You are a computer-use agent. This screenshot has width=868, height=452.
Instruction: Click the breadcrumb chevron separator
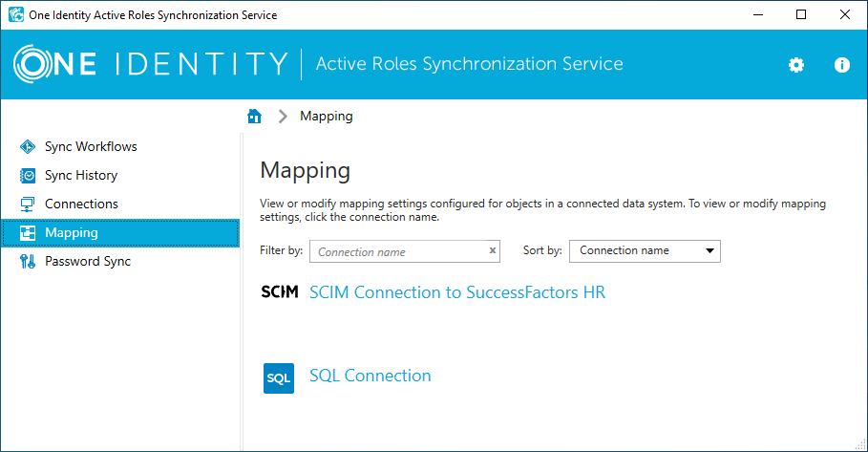[283, 117]
